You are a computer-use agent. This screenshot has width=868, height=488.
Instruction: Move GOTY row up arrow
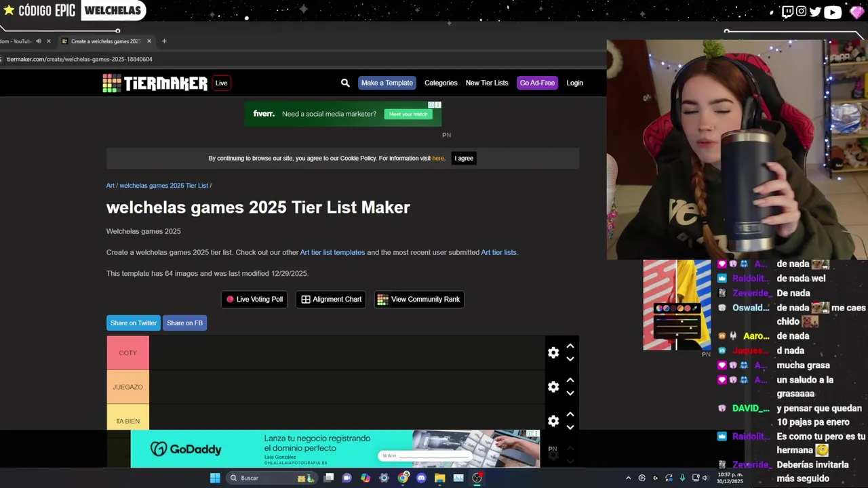[x=570, y=346]
